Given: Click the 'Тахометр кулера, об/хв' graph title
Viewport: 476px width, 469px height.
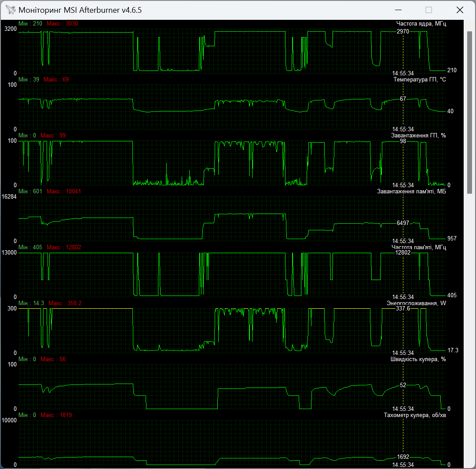Looking at the screenshot, I should [x=415, y=415].
